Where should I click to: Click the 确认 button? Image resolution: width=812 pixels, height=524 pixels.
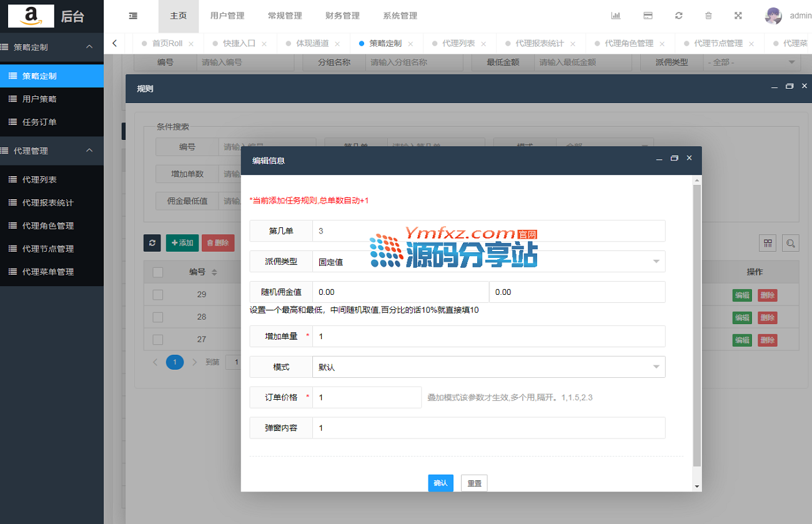(x=440, y=483)
